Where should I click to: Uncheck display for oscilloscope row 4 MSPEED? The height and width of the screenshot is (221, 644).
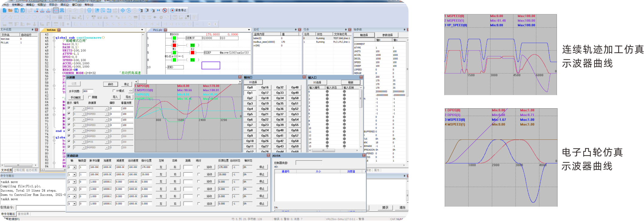tap(69, 130)
